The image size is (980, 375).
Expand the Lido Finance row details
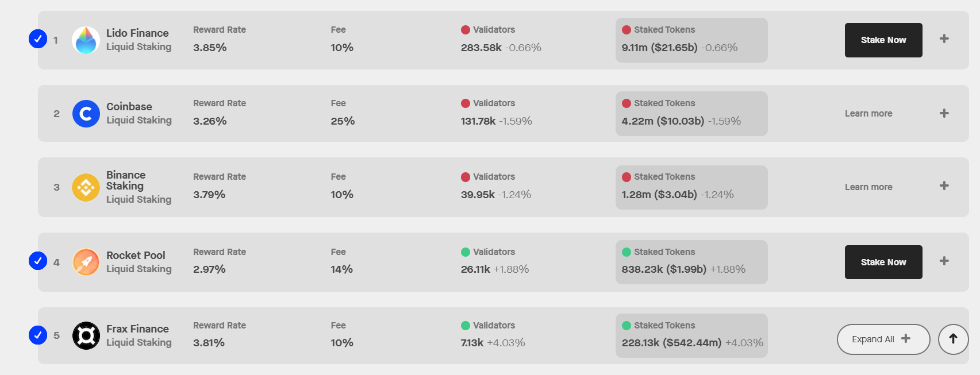(944, 39)
